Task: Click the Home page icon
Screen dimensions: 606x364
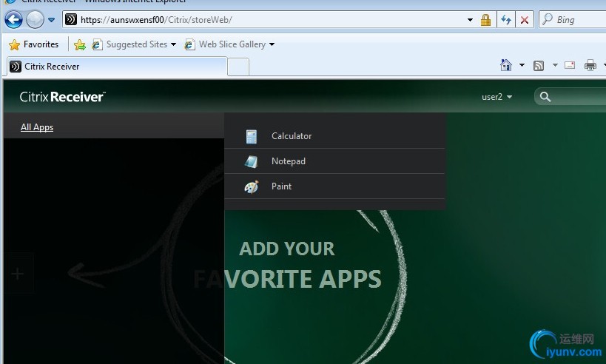Action: click(x=506, y=65)
